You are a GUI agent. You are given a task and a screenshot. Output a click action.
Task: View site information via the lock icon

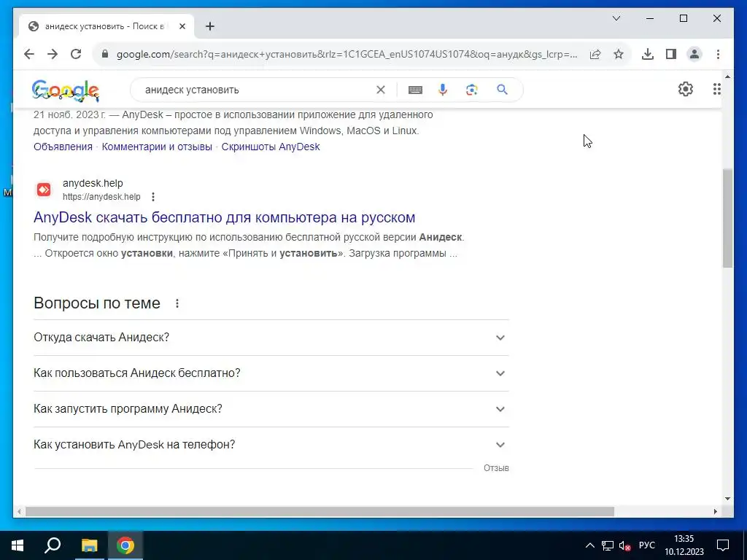(x=105, y=54)
